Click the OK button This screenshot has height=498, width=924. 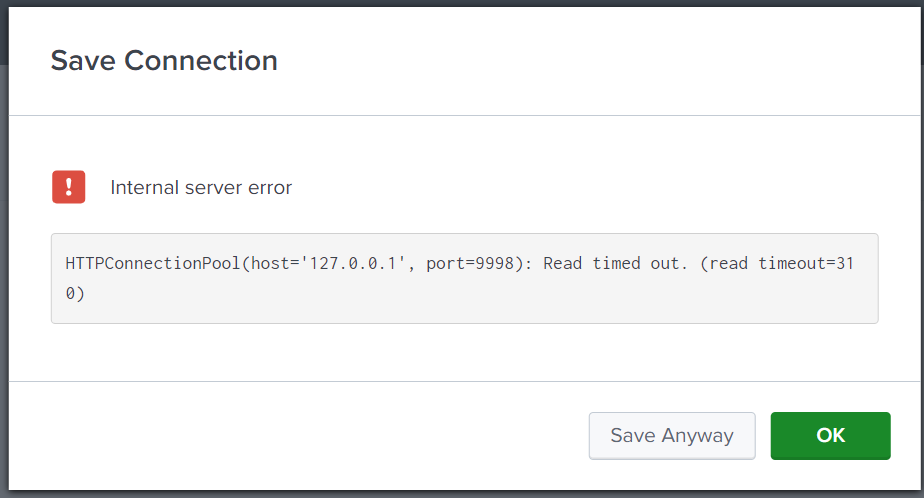pyautogui.click(x=830, y=436)
